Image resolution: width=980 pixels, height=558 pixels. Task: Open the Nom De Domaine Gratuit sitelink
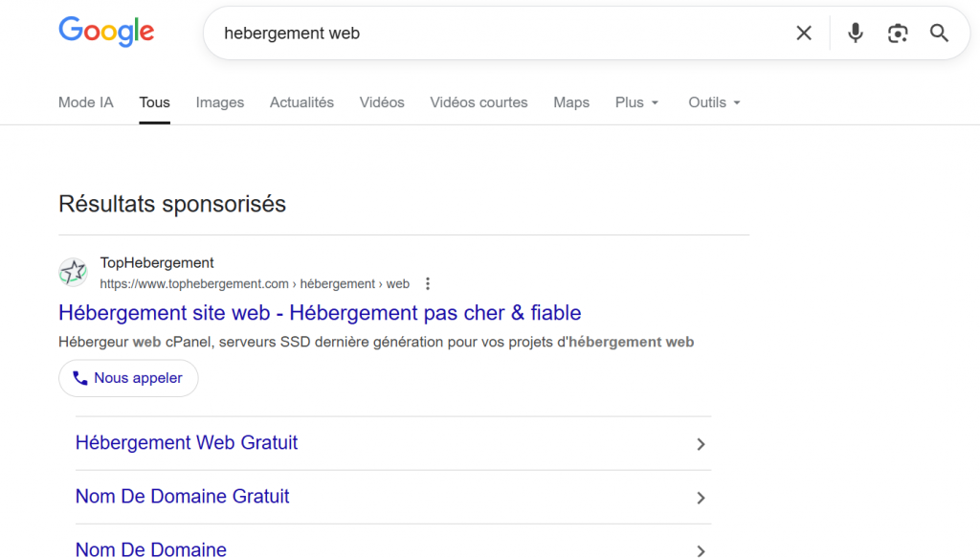183,496
